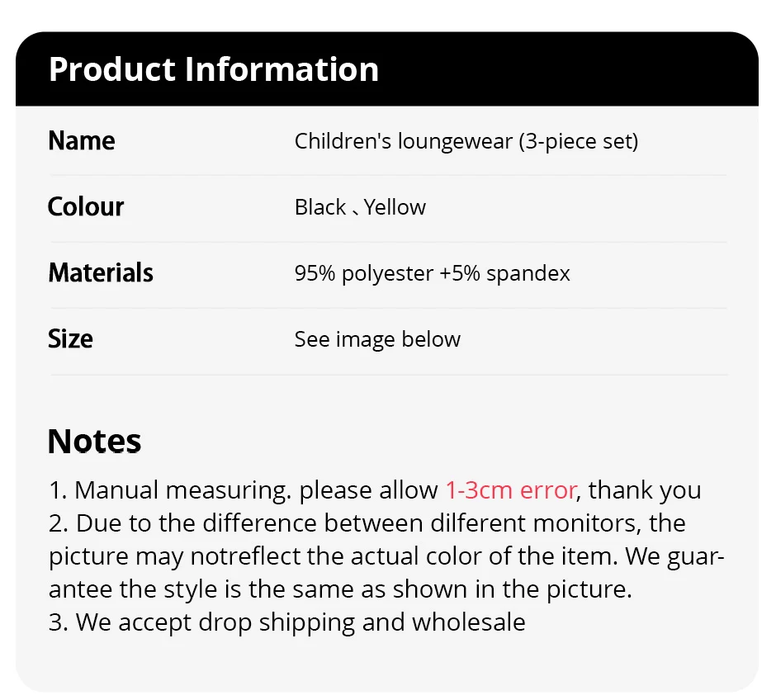This screenshot has width=776, height=700.
Task: Click the line about actual color of item
Action: pyautogui.click(x=386, y=556)
